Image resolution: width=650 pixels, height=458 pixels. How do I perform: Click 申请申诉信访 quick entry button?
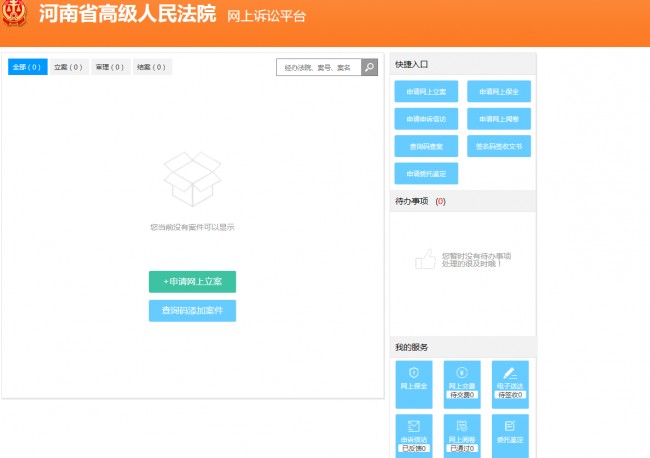(426, 119)
